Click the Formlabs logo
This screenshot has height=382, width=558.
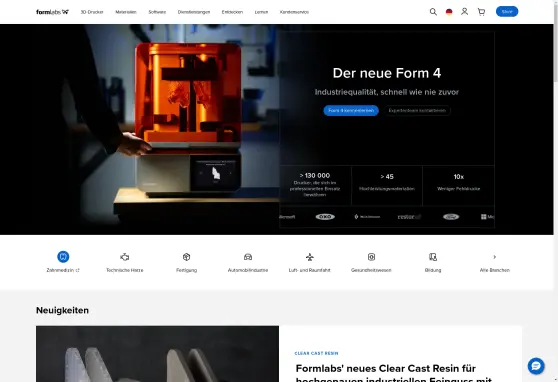(52, 12)
